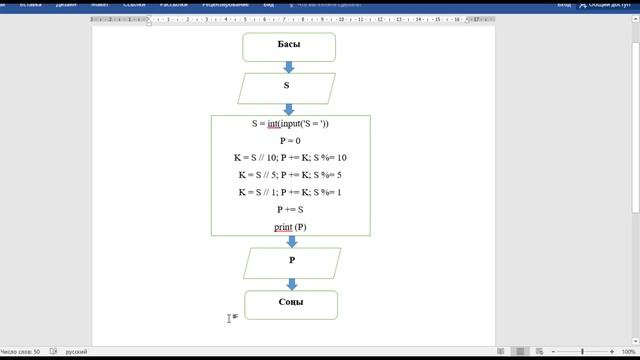Click the line 'P += S'

(x=290, y=210)
